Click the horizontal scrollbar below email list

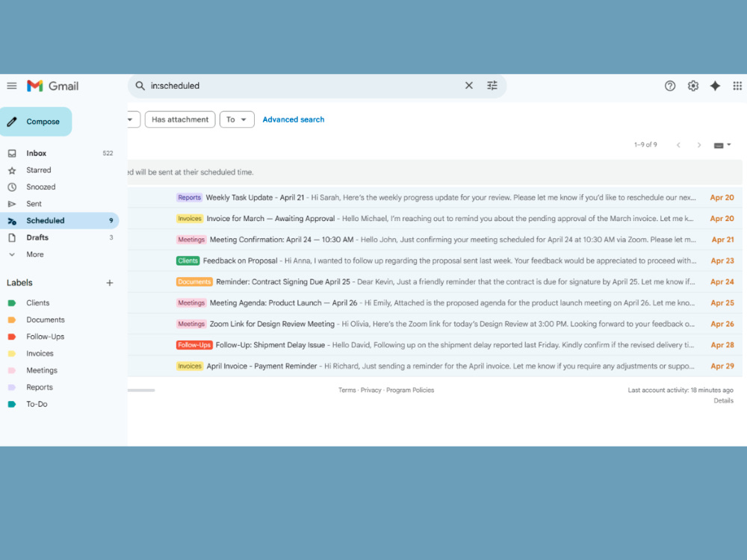[x=141, y=391]
